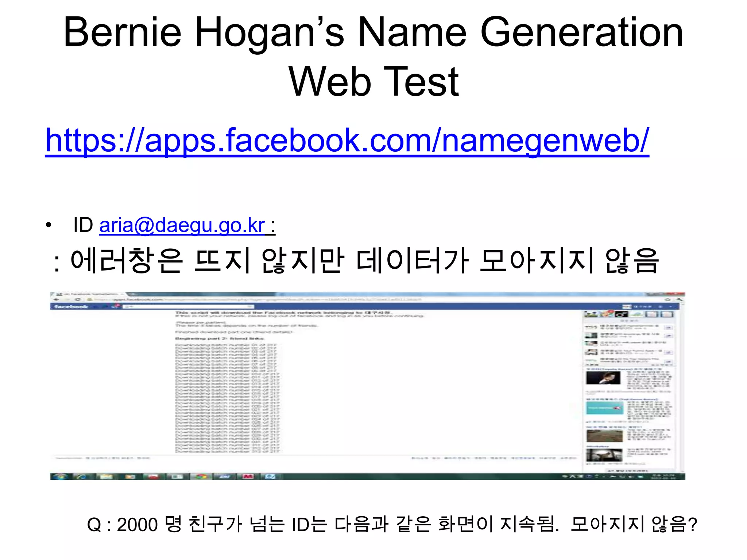Screen dimensions: 747x560
Task: Click the browser wrench settings icon
Action: click(x=679, y=299)
